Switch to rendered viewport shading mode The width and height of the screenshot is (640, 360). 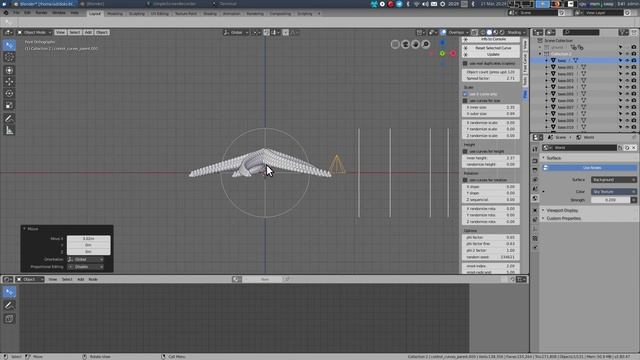(x=502, y=32)
